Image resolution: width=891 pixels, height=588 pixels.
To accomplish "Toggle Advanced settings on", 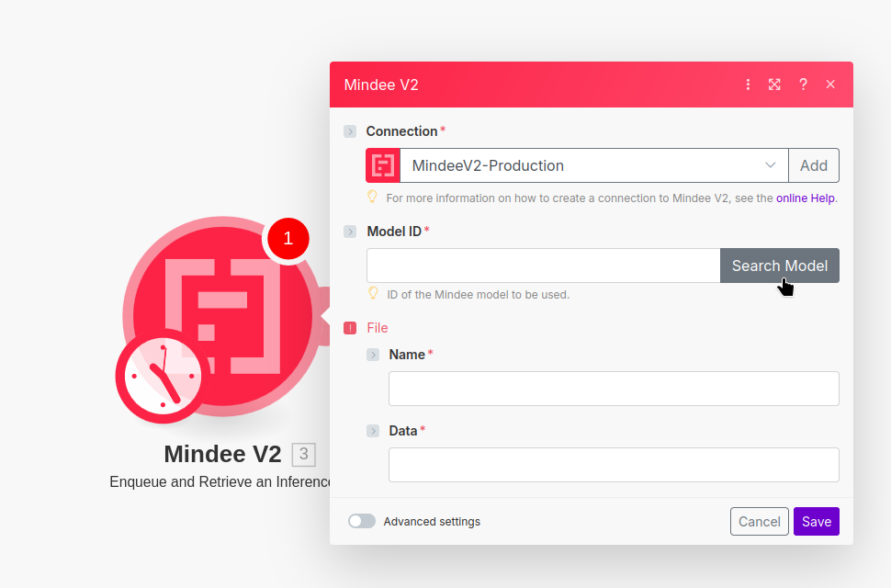I will tap(361, 520).
